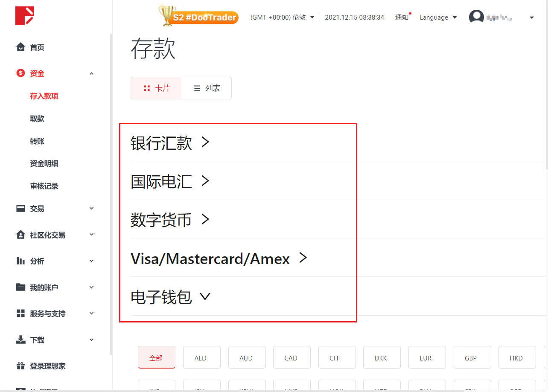Open the user profile avatar menu
The image size is (548, 392).
pyautogui.click(x=476, y=17)
